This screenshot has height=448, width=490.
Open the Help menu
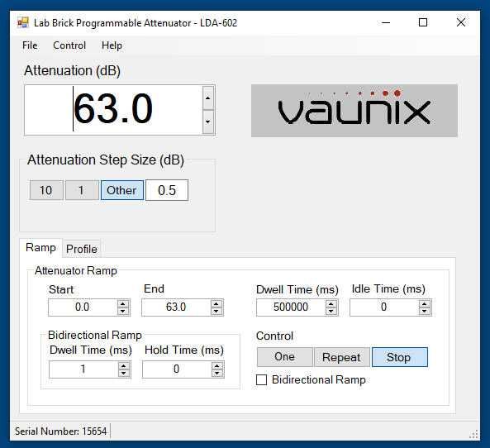112,45
